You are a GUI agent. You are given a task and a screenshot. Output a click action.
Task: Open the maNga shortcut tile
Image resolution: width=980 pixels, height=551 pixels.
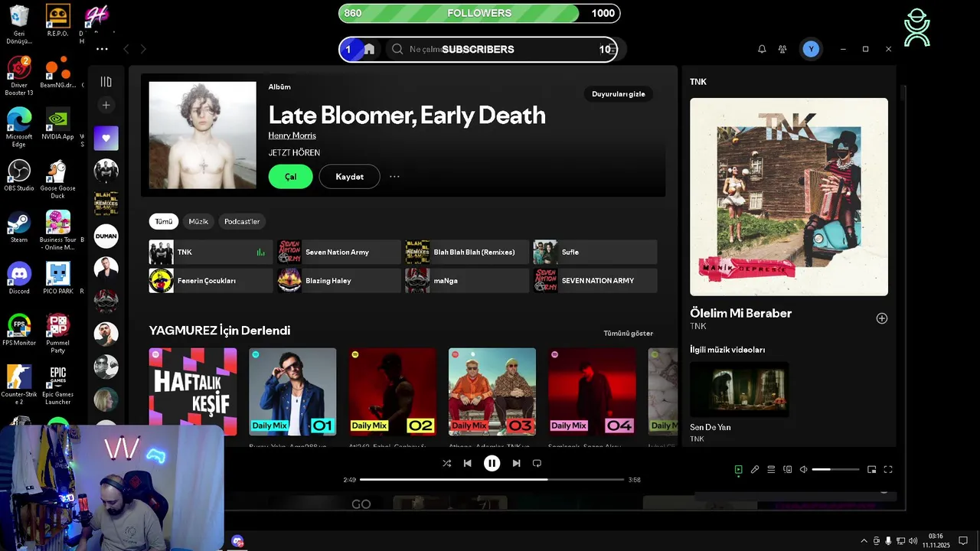click(x=467, y=281)
